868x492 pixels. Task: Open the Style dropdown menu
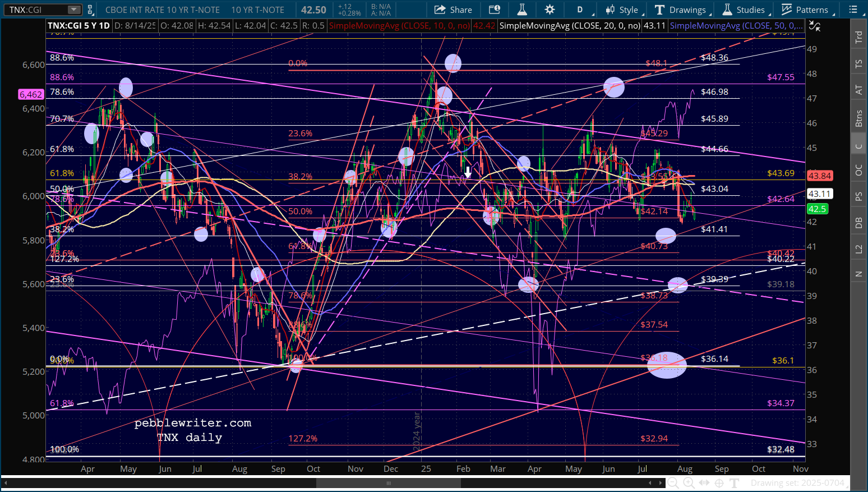point(622,10)
